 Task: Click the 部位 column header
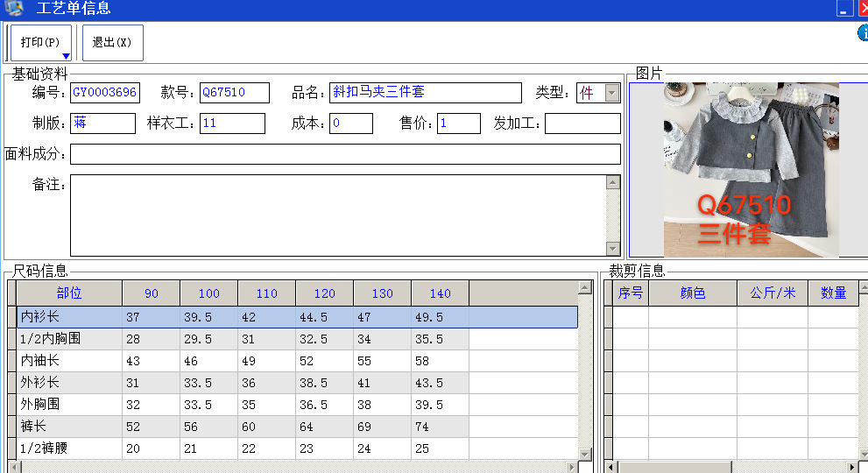pyautogui.click(x=69, y=293)
